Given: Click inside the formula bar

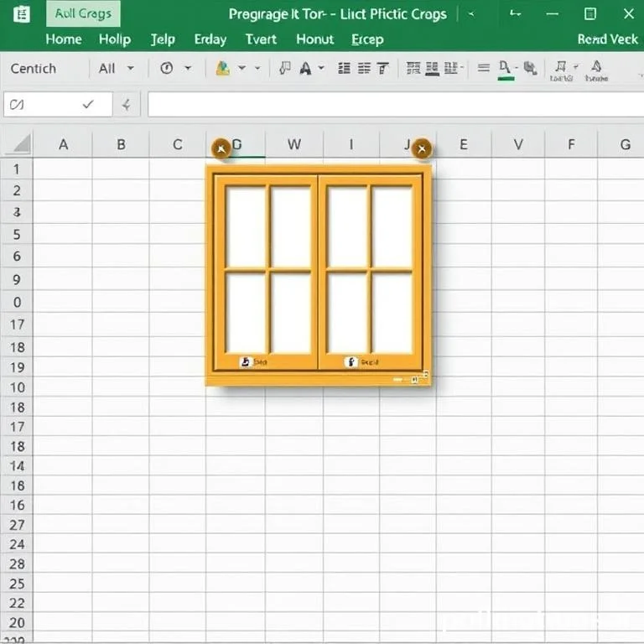Looking at the screenshot, I should click(396, 104).
